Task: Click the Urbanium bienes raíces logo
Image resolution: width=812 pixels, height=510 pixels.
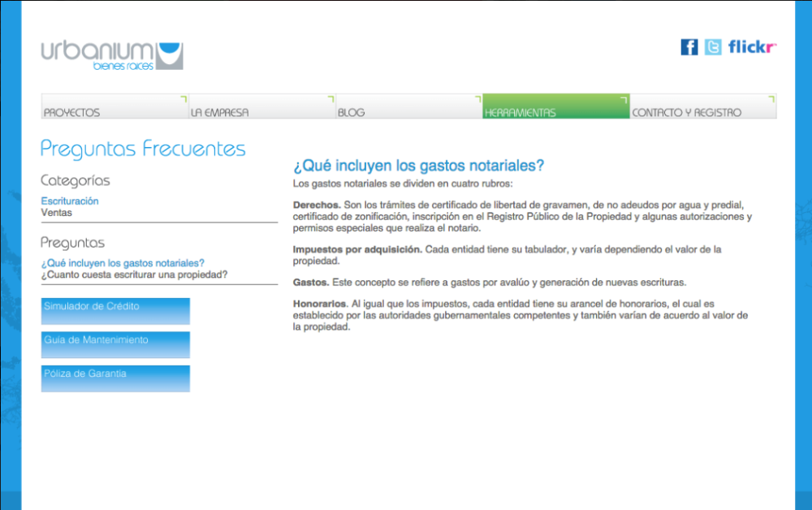Action: point(112,54)
